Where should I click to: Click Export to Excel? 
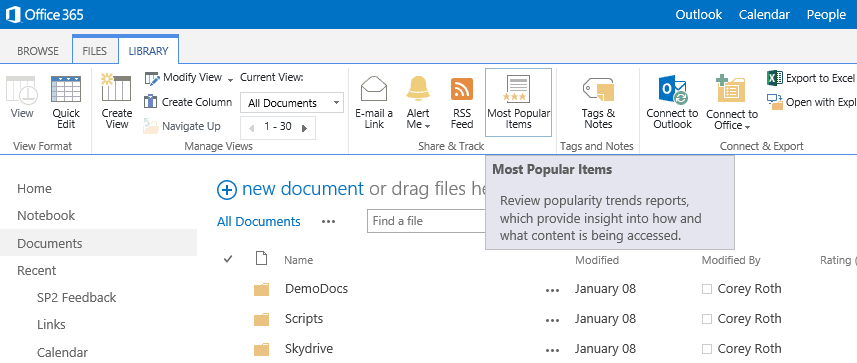coord(811,78)
